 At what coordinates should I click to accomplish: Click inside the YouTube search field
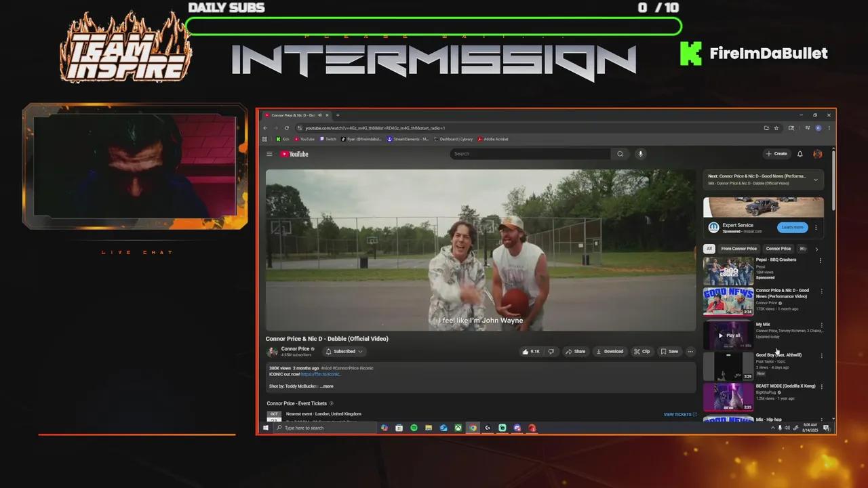pyautogui.click(x=530, y=154)
